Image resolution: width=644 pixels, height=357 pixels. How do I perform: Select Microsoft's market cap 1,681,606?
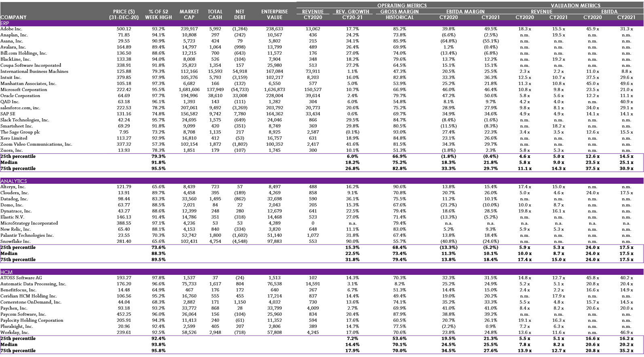189,90
